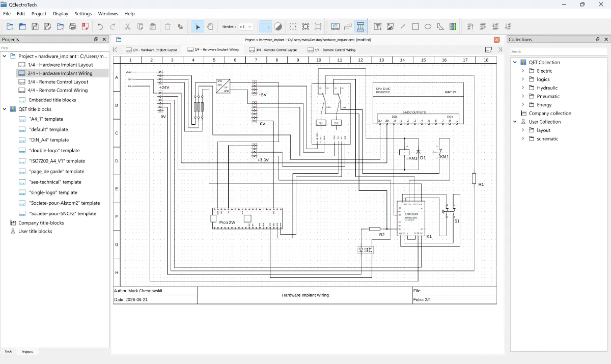
Task: Expand the Electric collection folder
Action: click(523, 71)
